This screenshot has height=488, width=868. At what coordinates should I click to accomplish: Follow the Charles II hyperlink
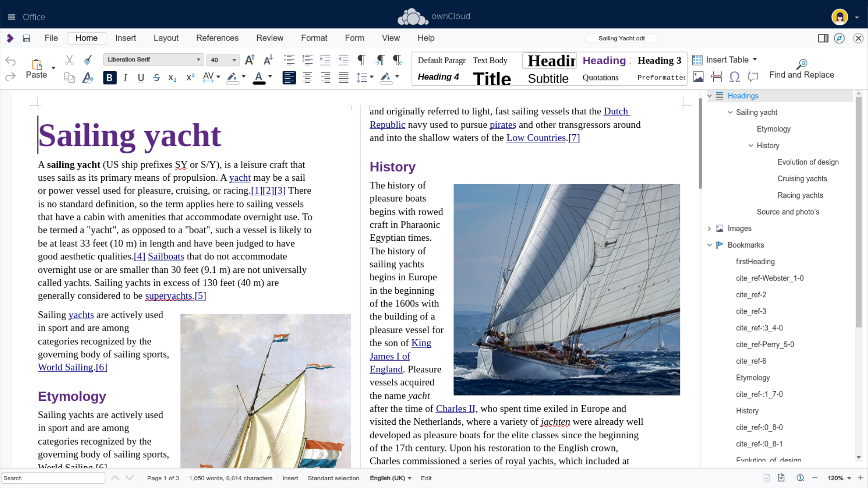(x=455, y=409)
